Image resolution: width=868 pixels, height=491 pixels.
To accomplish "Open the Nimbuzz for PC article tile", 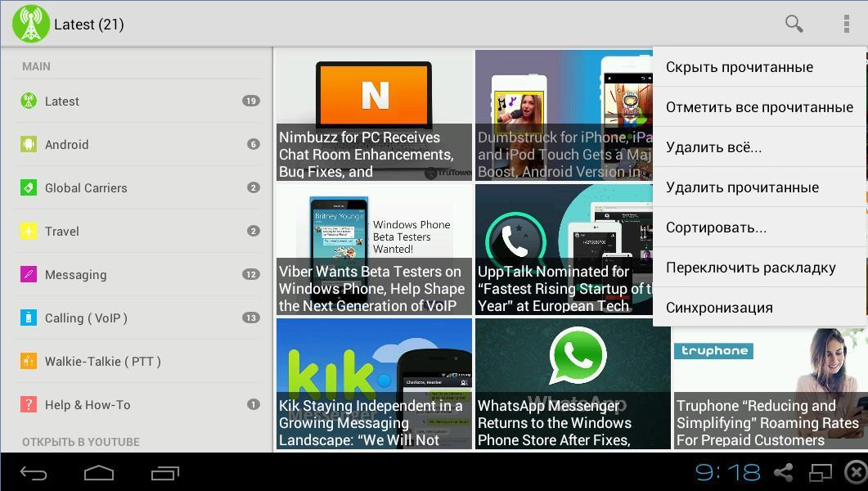I will tap(374, 115).
